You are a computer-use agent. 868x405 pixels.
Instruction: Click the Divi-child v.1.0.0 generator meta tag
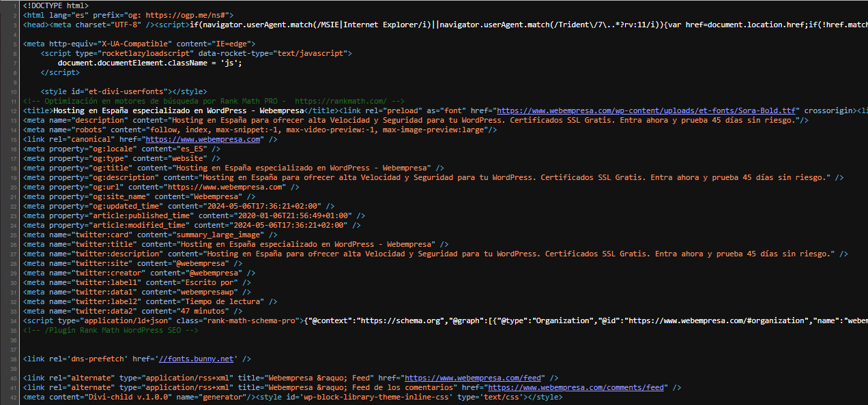[x=139, y=397]
